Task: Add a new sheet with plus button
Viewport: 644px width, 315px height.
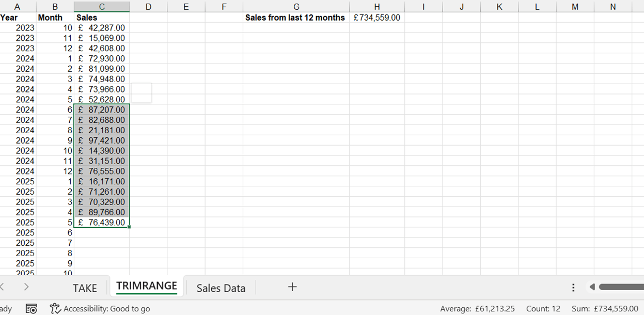Action: coord(292,287)
